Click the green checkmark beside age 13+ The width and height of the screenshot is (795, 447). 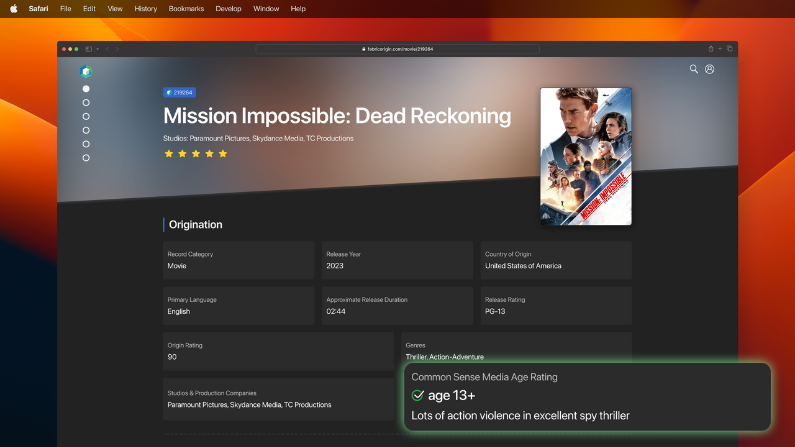418,395
